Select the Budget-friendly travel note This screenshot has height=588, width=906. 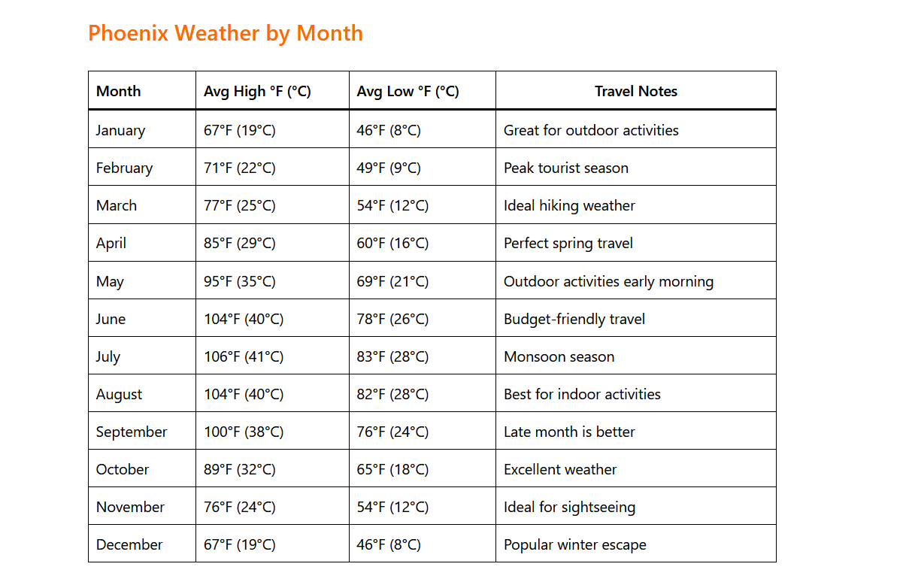574,319
